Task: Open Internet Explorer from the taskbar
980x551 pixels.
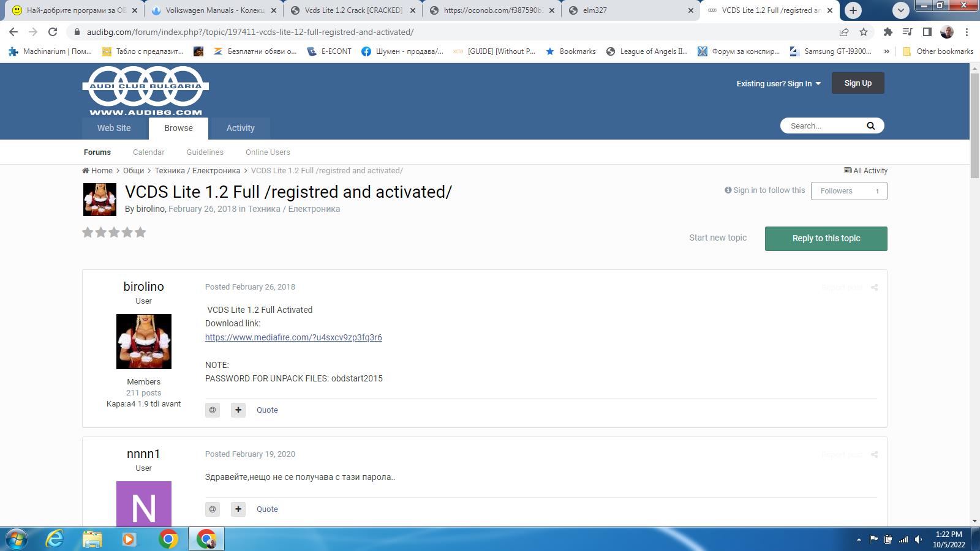Action: point(55,539)
